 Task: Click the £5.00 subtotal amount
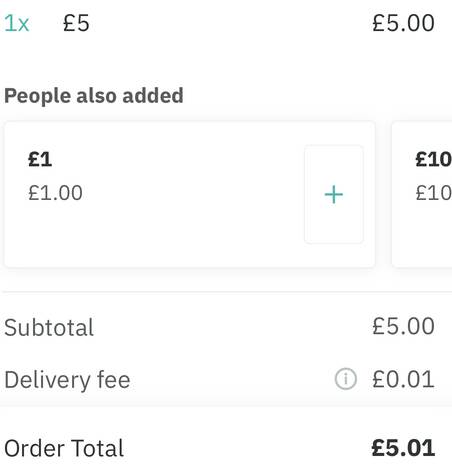point(403,326)
